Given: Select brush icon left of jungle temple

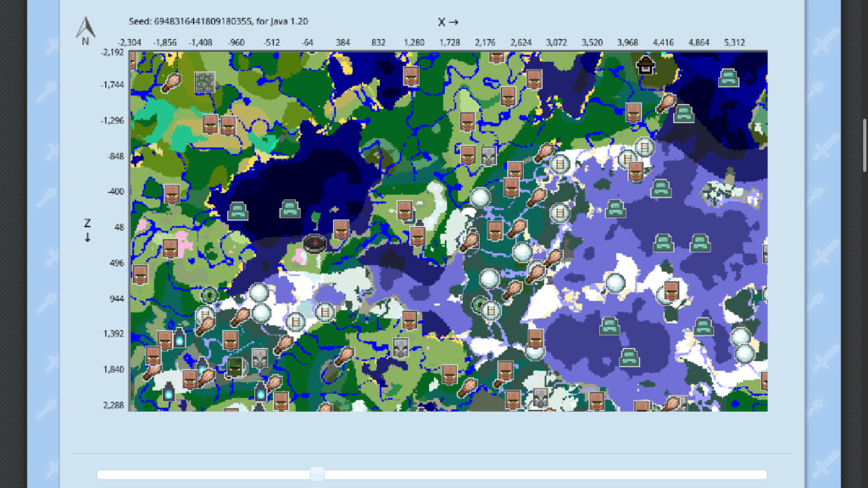Looking at the screenshot, I should 172,82.
